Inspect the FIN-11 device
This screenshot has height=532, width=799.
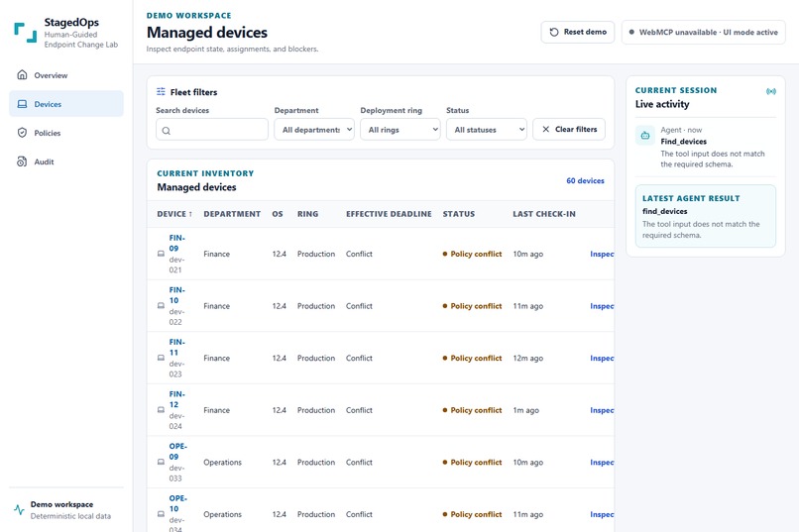[602, 358]
